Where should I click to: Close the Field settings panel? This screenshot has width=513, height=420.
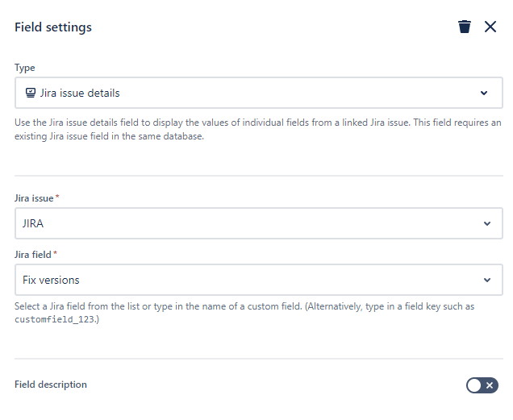pos(490,27)
